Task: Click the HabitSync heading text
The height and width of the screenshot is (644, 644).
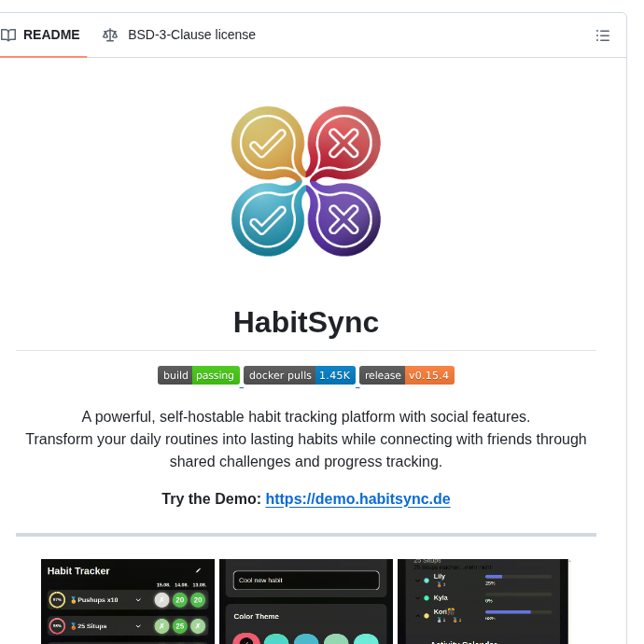Action: pyautogui.click(x=306, y=322)
